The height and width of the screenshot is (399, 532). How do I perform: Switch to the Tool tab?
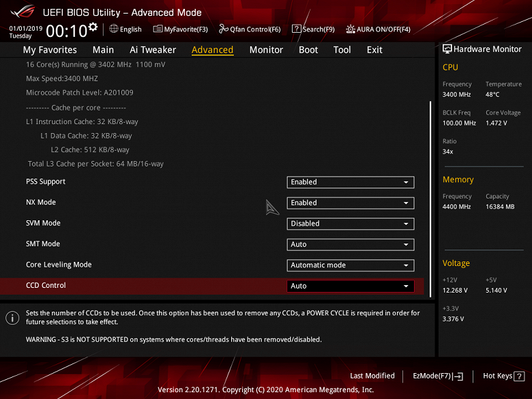click(342, 50)
